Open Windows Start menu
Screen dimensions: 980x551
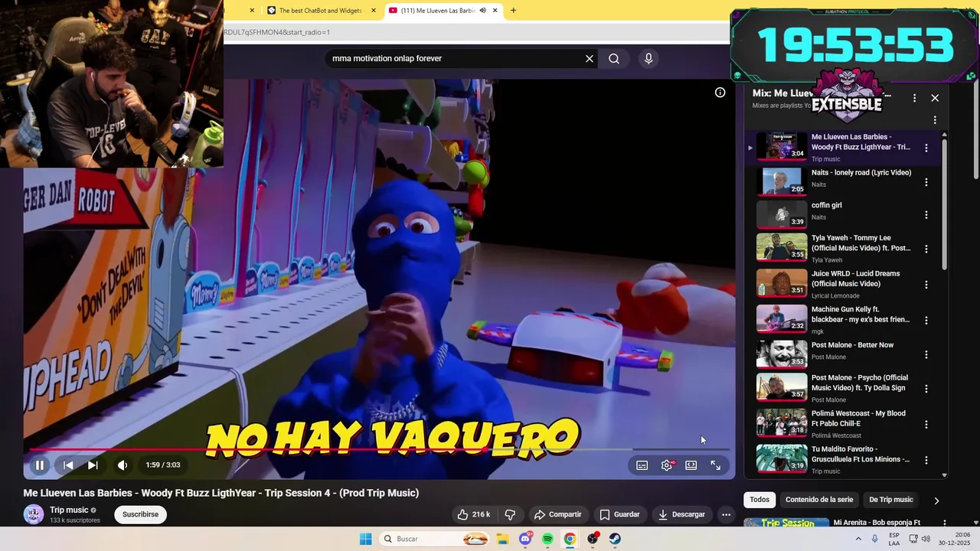[366, 539]
